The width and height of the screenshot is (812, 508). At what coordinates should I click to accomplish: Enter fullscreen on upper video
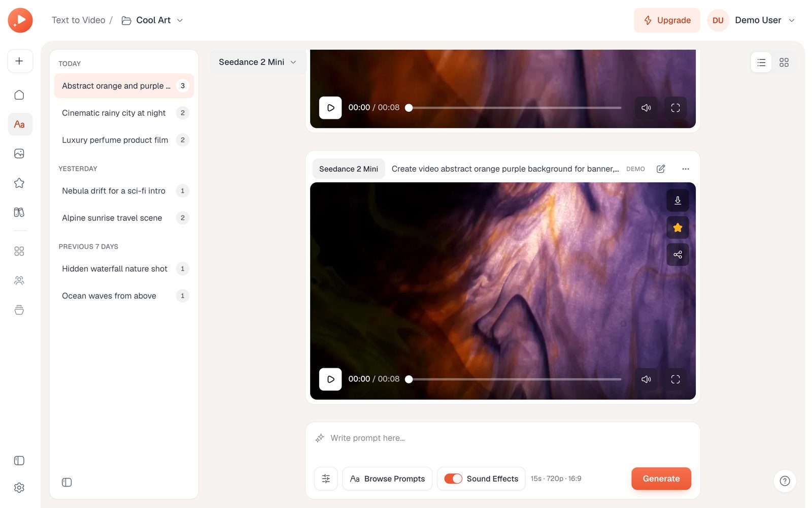point(675,108)
